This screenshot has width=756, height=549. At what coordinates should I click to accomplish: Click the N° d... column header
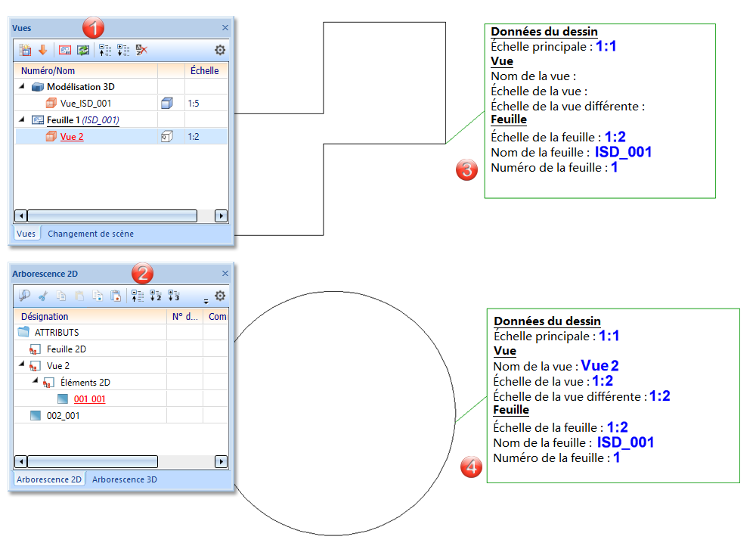(185, 317)
